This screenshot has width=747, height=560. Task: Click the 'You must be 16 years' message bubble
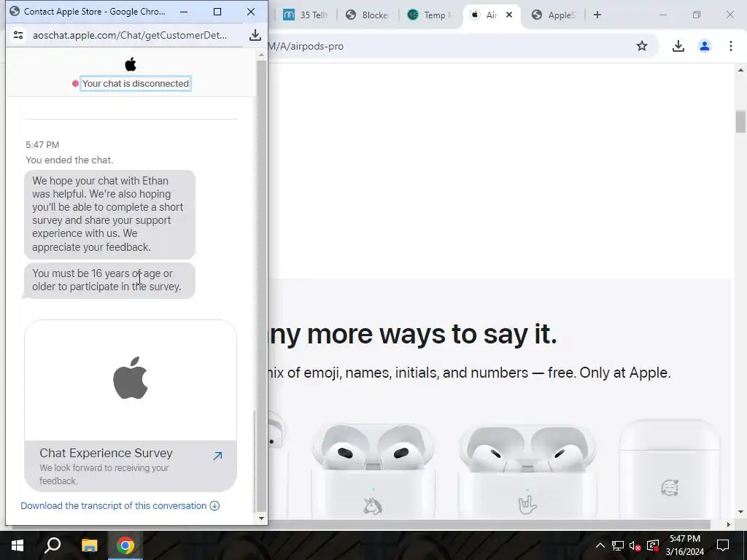click(x=109, y=281)
